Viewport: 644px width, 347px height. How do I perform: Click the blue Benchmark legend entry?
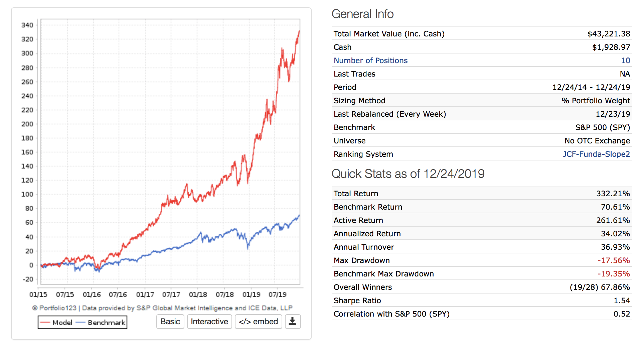tap(101, 323)
